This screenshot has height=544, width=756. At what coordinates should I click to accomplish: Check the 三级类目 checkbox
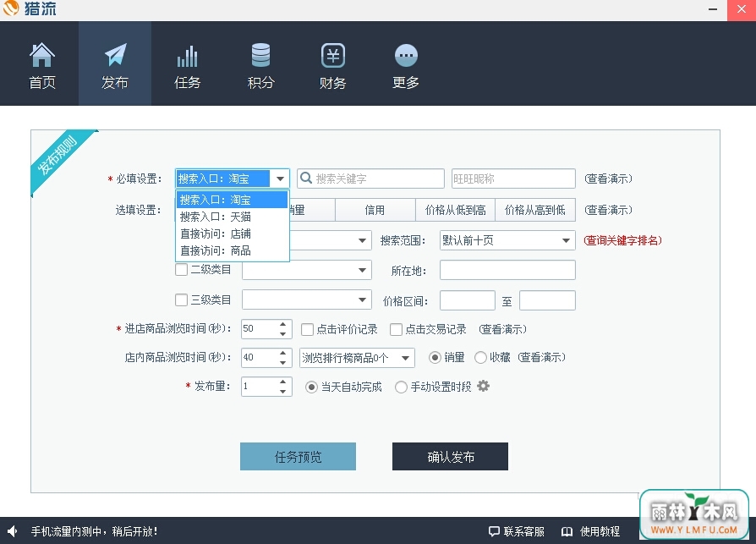181,300
